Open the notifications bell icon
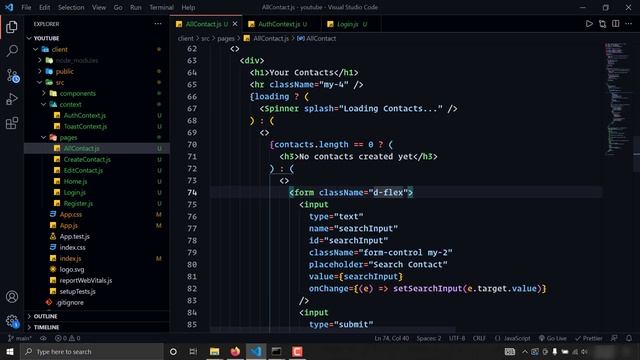640x360 pixels. [629, 338]
